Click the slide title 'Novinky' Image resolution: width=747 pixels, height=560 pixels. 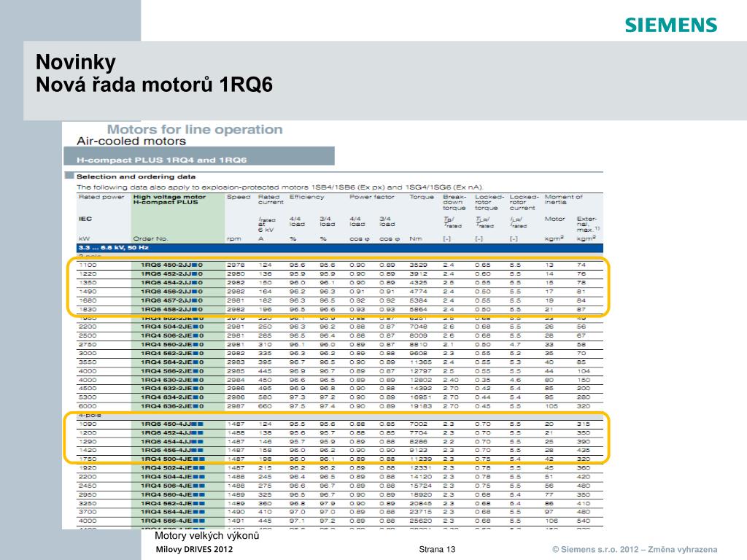[76, 63]
